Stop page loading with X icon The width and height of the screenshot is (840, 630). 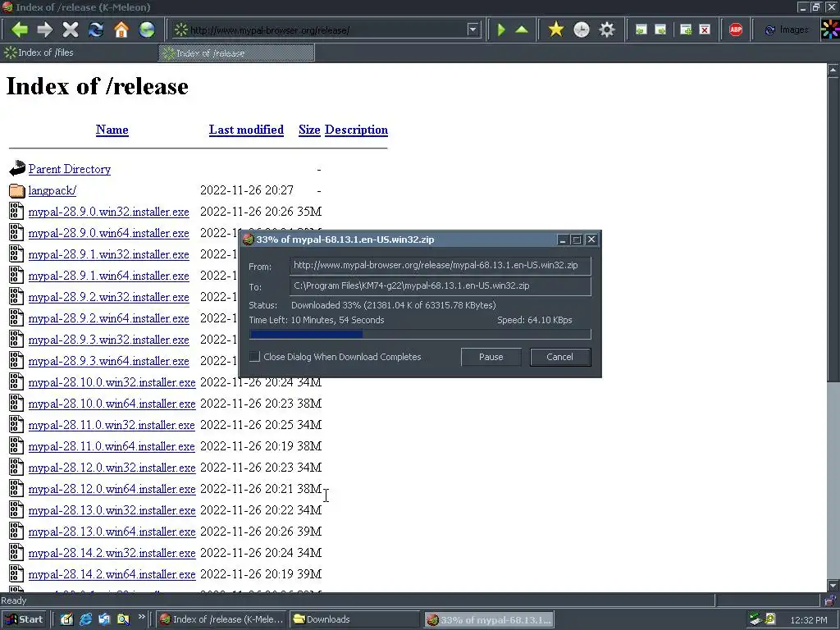[x=71, y=30]
